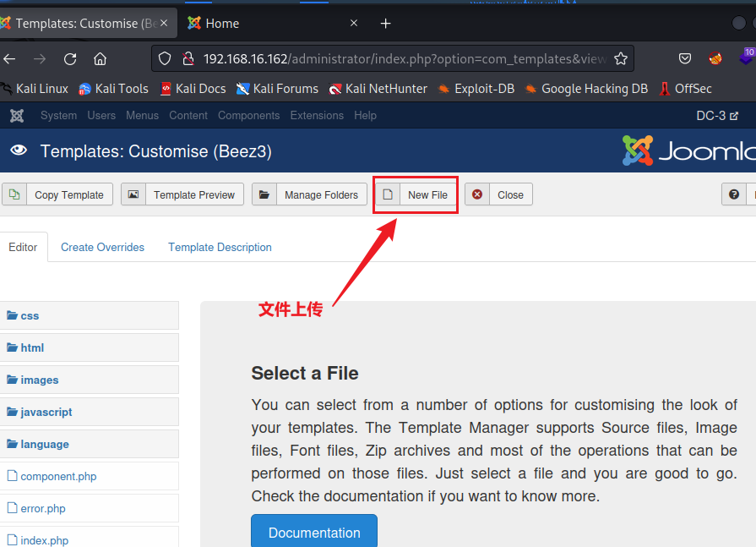
Task: Expand the images folder
Action: [x=90, y=380]
